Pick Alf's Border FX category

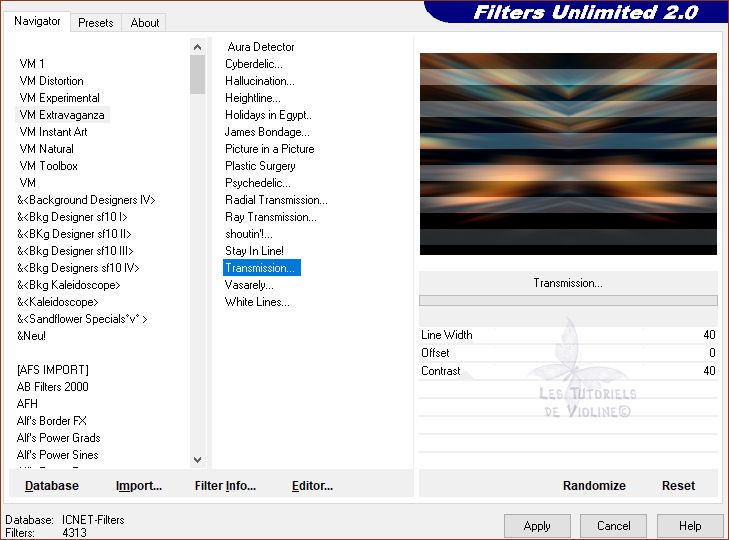[x=52, y=421]
